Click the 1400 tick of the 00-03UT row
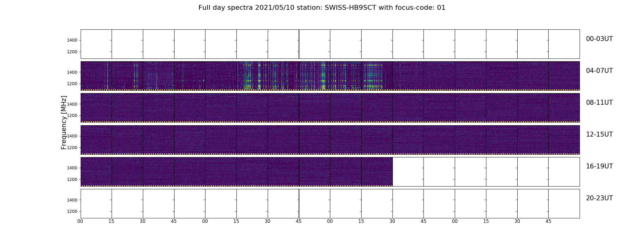 click(x=72, y=40)
